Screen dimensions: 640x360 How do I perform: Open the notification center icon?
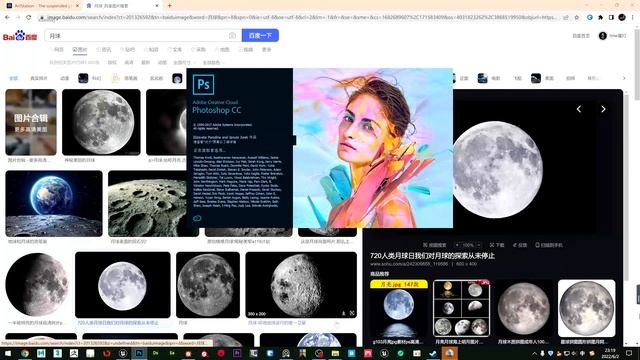click(x=629, y=353)
